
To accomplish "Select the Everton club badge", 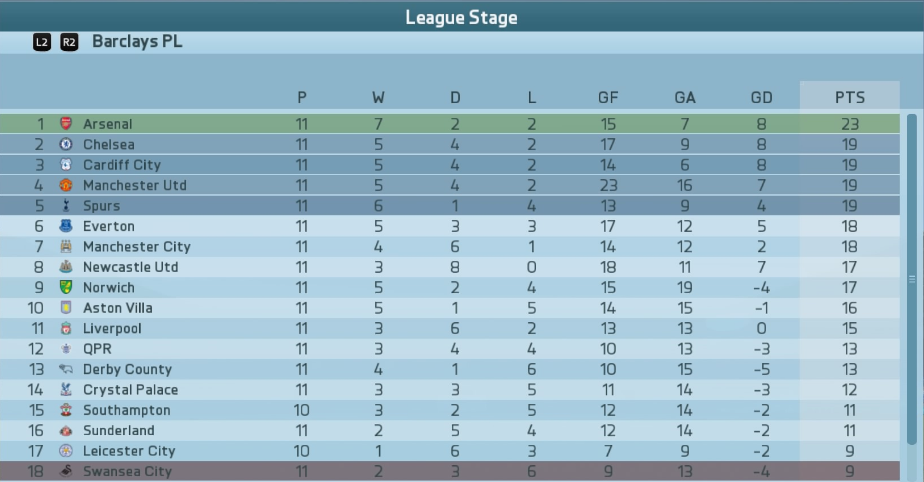I will pos(66,226).
